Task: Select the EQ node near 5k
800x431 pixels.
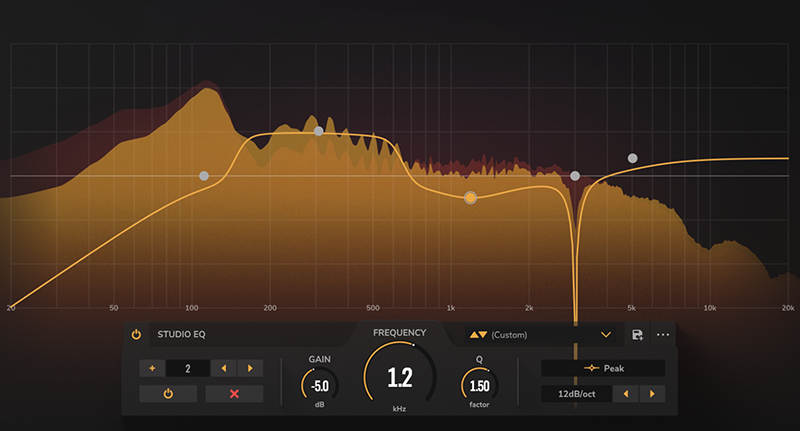Action: 632,158
